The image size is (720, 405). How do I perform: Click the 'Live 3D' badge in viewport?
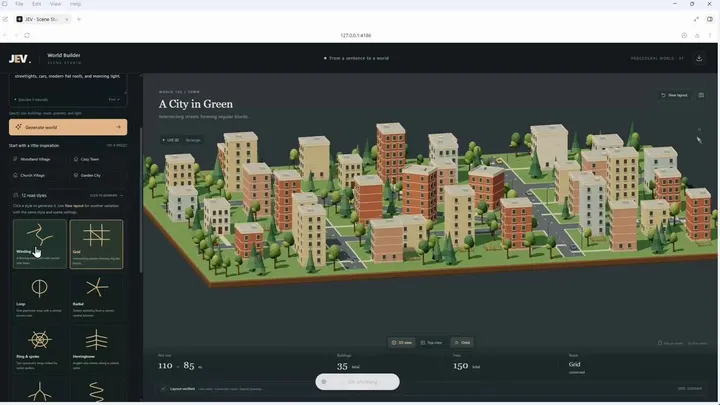[x=171, y=140]
